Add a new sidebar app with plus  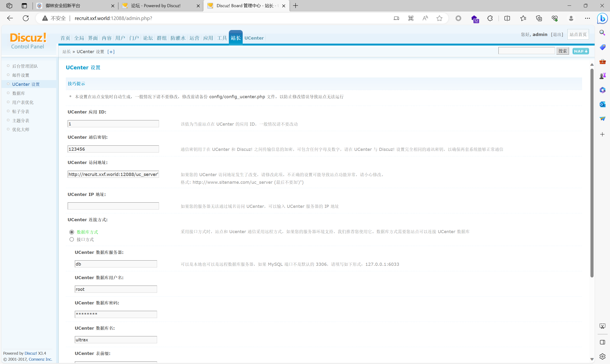602,134
